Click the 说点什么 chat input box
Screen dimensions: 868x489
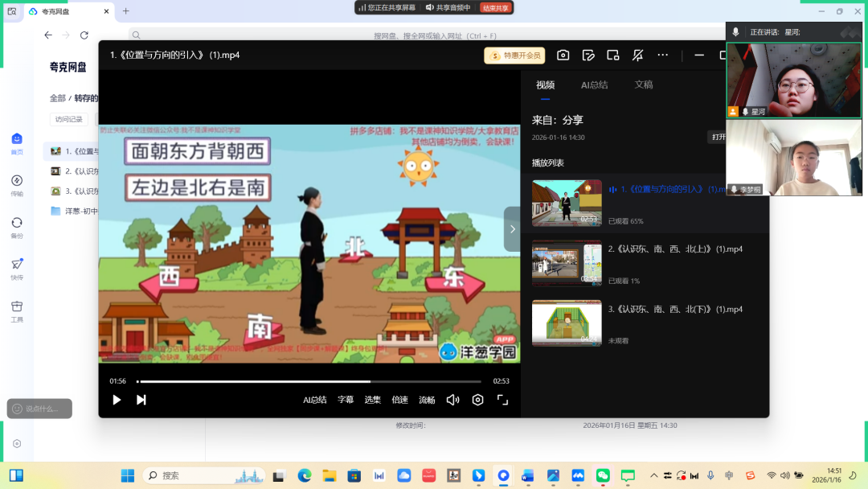(x=39, y=409)
